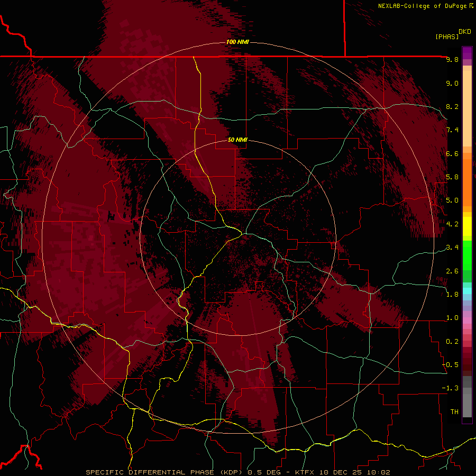Image resolution: width=476 pixels, height=476 pixels.
Task: Click the -0.5 value on the color scale
Action: tap(451, 365)
